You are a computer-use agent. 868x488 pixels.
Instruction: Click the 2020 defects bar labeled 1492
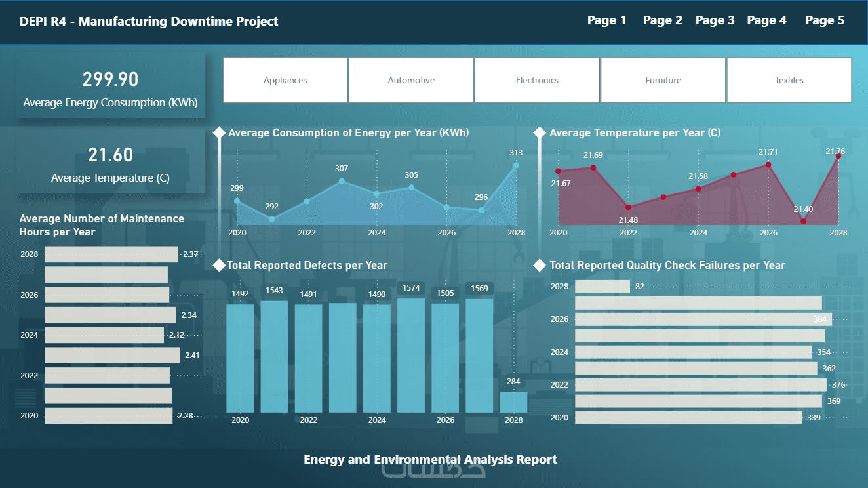[240, 358]
